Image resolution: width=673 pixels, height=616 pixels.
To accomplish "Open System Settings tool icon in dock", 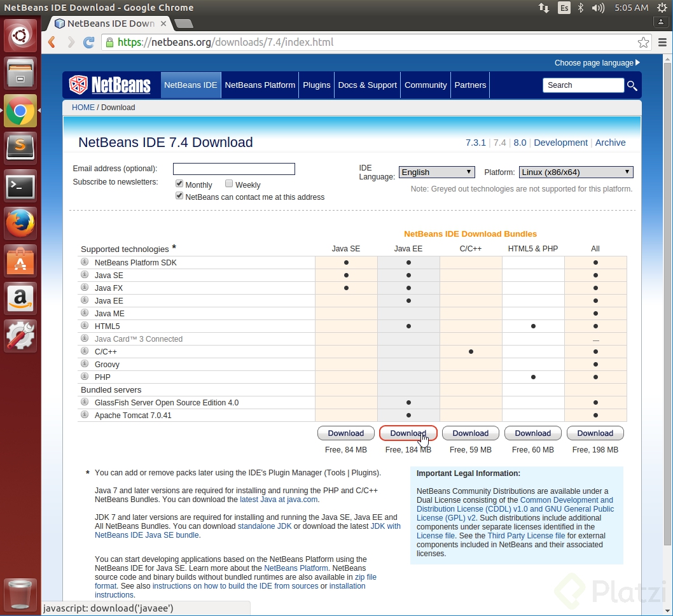I will [20, 336].
